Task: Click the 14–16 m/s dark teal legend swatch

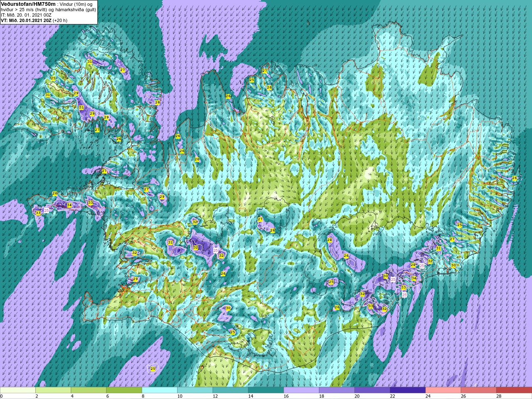Action: click(266, 390)
